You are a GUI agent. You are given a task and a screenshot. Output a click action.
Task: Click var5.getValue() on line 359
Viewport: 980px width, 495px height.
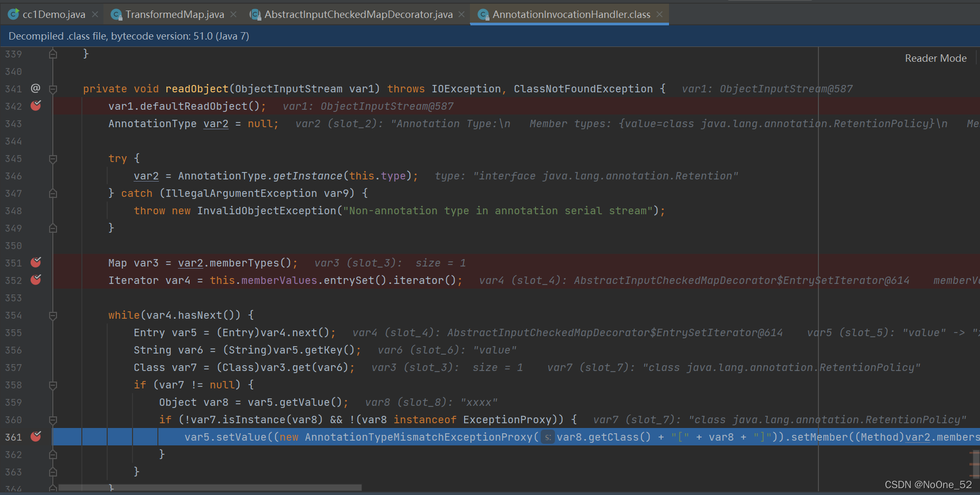[295, 402]
